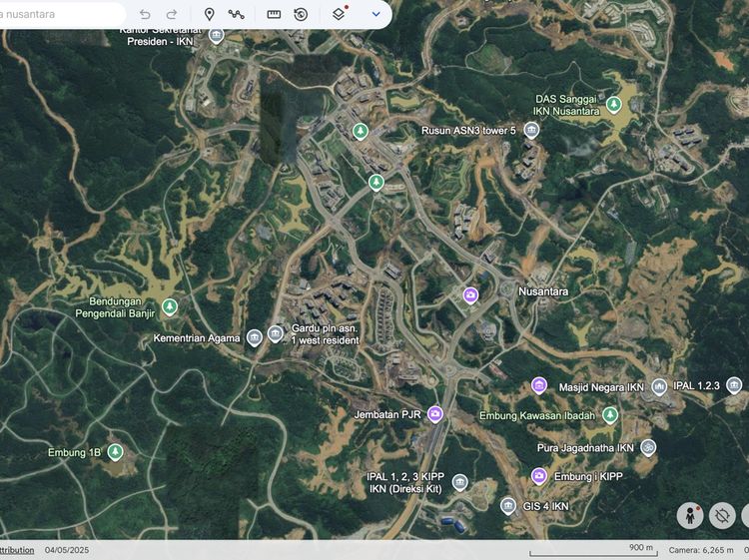Viewport: 749px width, 560px height.
Task: Click the Add placemark pin tool
Action: click(x=209, y=14)
